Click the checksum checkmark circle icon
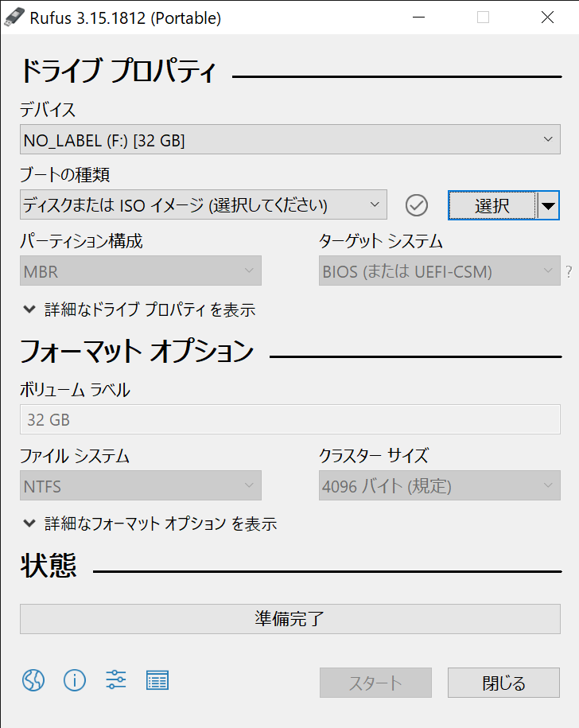The image size is (579, 728). click(x=417, y=205)
